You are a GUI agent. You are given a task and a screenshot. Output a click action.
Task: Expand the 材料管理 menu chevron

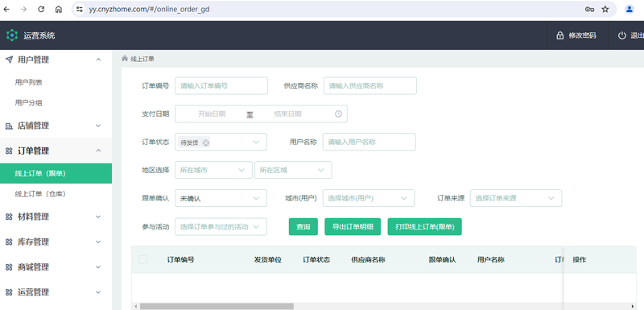click(x=98, y=217)
